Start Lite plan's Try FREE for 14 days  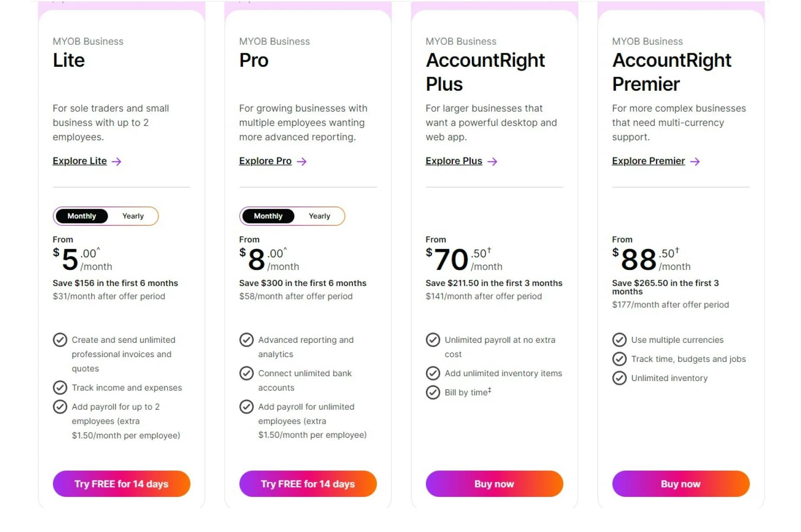122,483
